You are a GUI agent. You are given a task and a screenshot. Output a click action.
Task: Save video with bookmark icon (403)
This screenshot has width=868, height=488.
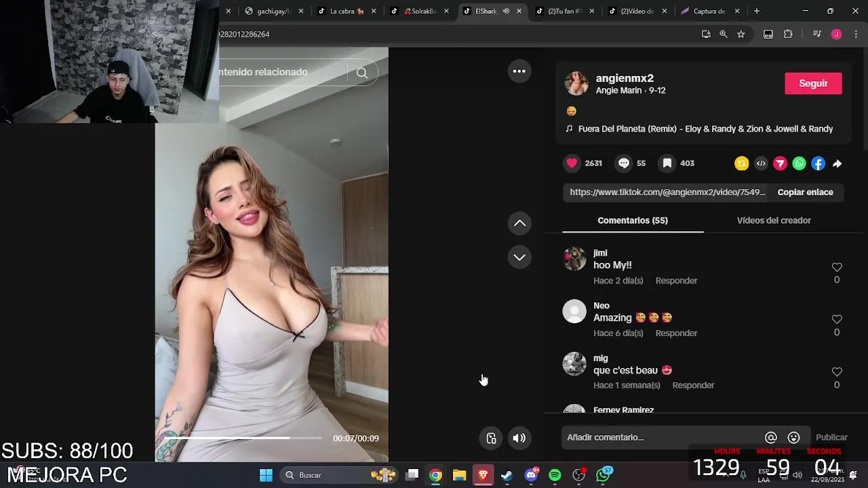tap(667, 163)
